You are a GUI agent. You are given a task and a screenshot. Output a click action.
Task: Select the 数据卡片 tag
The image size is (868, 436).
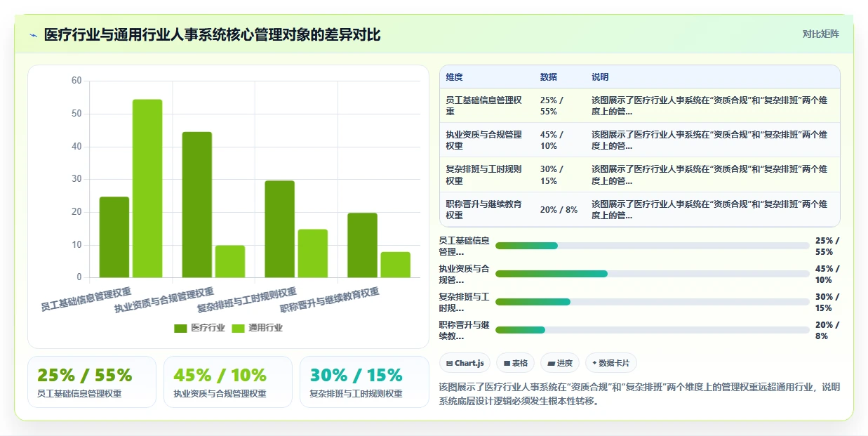click(611, 363)
